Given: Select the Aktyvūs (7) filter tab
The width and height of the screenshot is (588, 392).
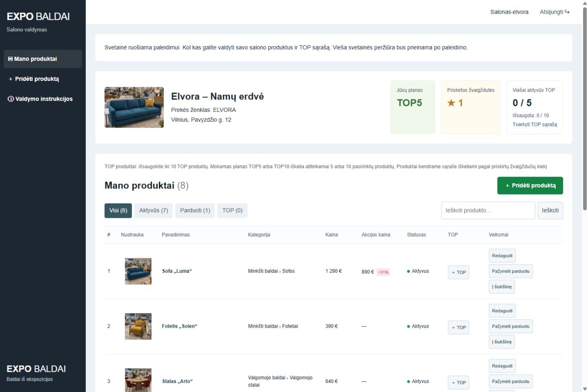Looking at the screenshot, I should (x=153, y=210).
